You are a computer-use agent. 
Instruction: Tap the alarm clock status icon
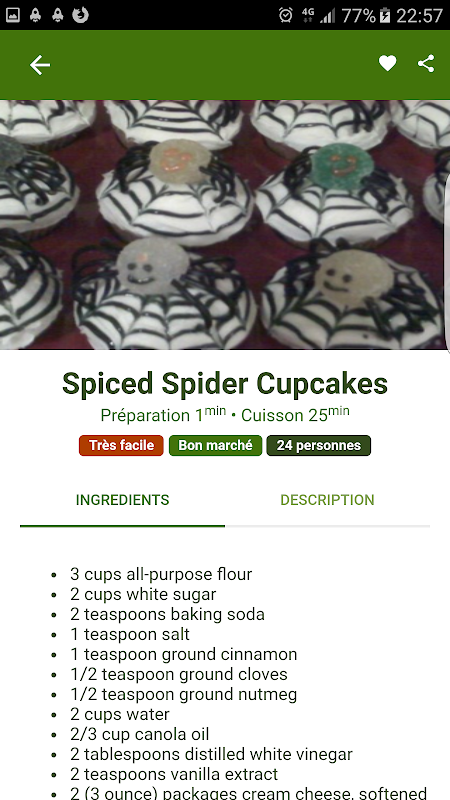click(286, 15)
